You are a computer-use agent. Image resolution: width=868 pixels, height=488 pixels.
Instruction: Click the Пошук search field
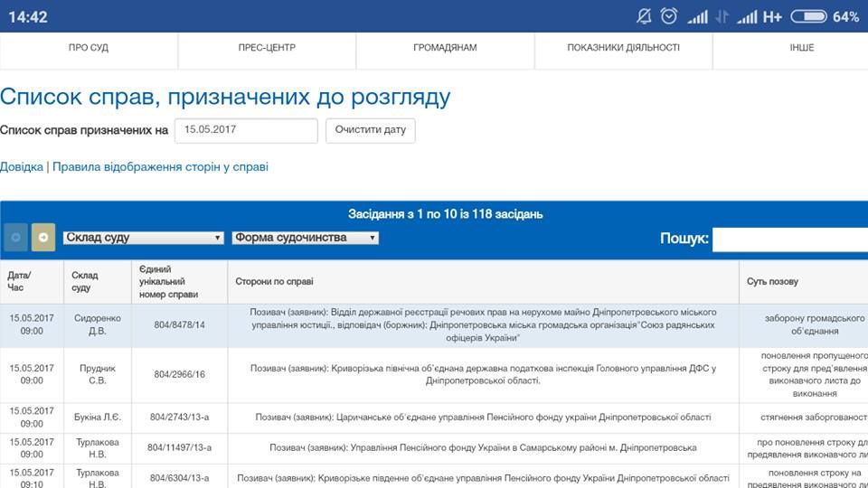pos(790,239)
